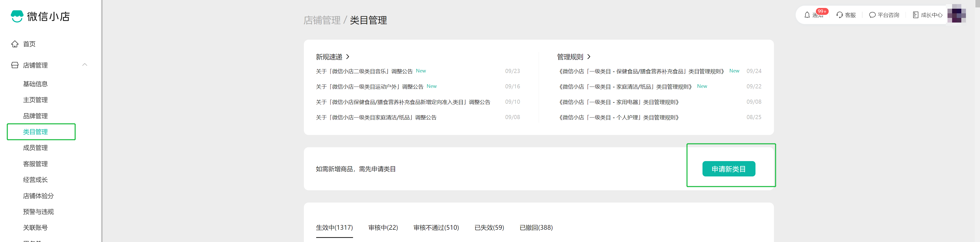Select 品牌管理 in the sidebar

click(x=35, y=116)
